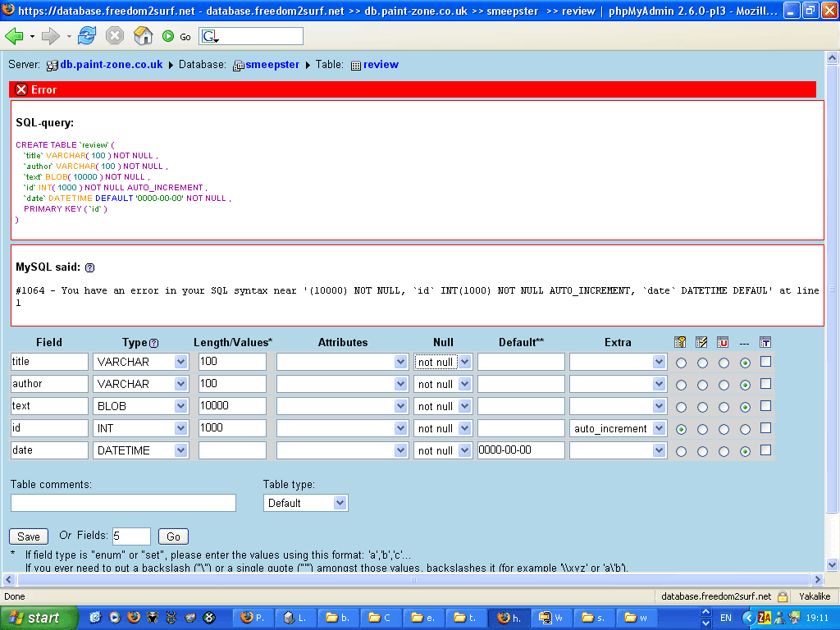The height and width of the screenshot is (630, 840).
Task: Open the MySQL said help question-mark icon
Action: (89, 267)
